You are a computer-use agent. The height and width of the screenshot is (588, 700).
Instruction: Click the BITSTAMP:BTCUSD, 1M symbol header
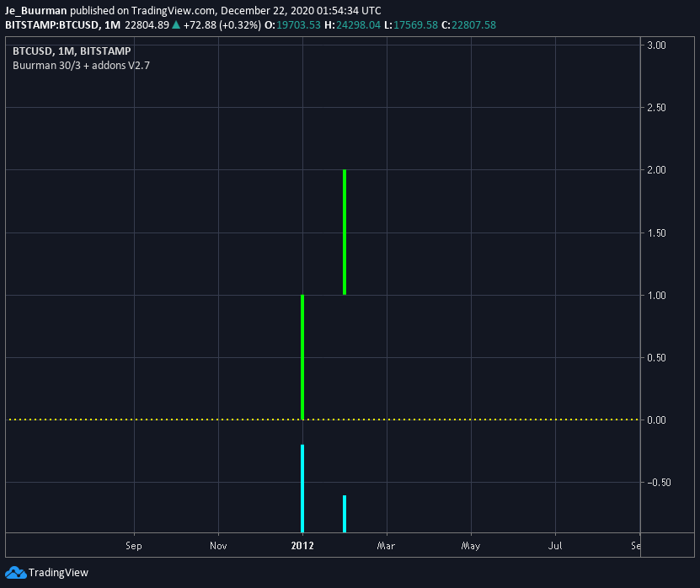click(62, 25)
